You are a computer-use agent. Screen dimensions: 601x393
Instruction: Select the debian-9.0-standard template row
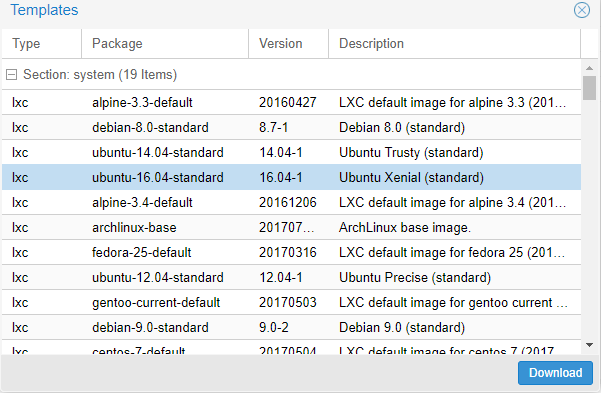coord(291,327)
